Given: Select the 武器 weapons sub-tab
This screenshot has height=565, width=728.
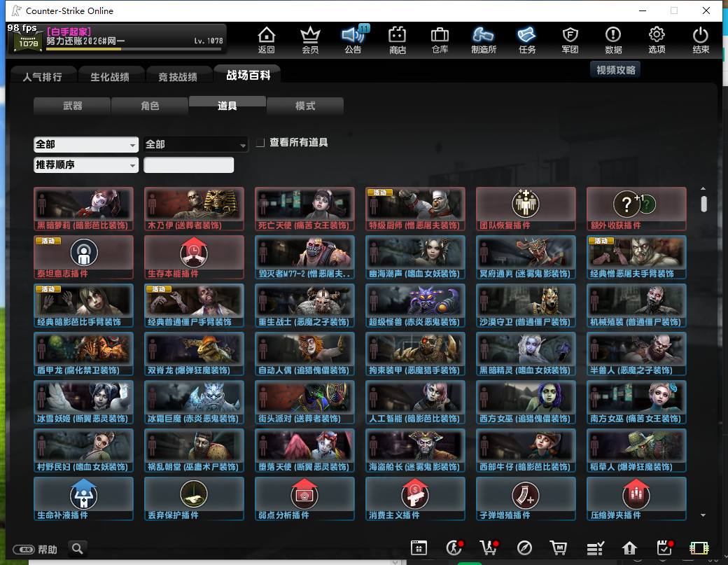Looking at the screenshot, I should tap(72, 106).
